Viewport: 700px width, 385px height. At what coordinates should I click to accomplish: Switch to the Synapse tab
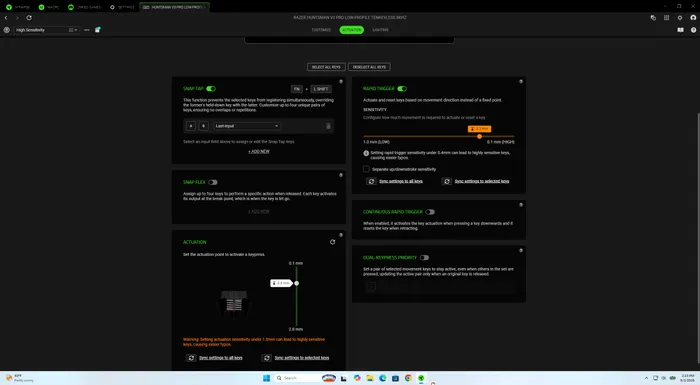[x=18, y=7]
